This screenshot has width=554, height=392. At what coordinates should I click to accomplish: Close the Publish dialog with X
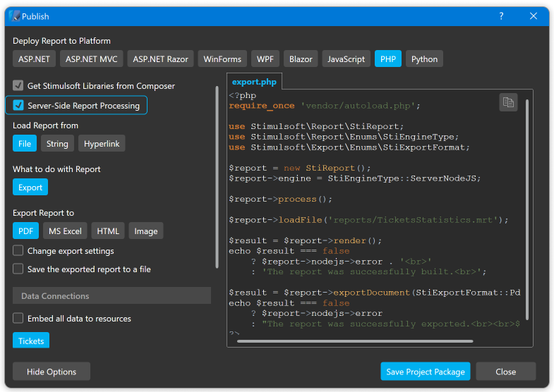(x=533, y=16)
